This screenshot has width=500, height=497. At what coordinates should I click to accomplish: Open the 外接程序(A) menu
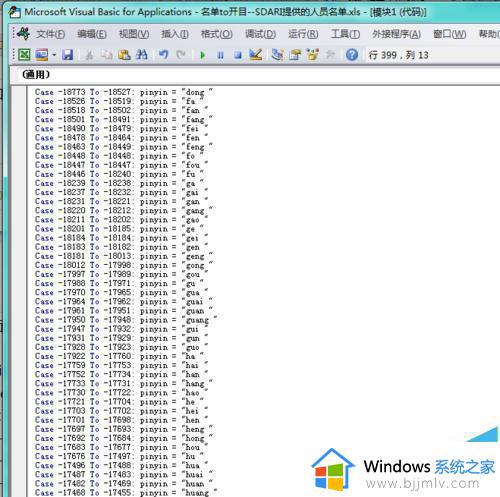coord(396,34)
